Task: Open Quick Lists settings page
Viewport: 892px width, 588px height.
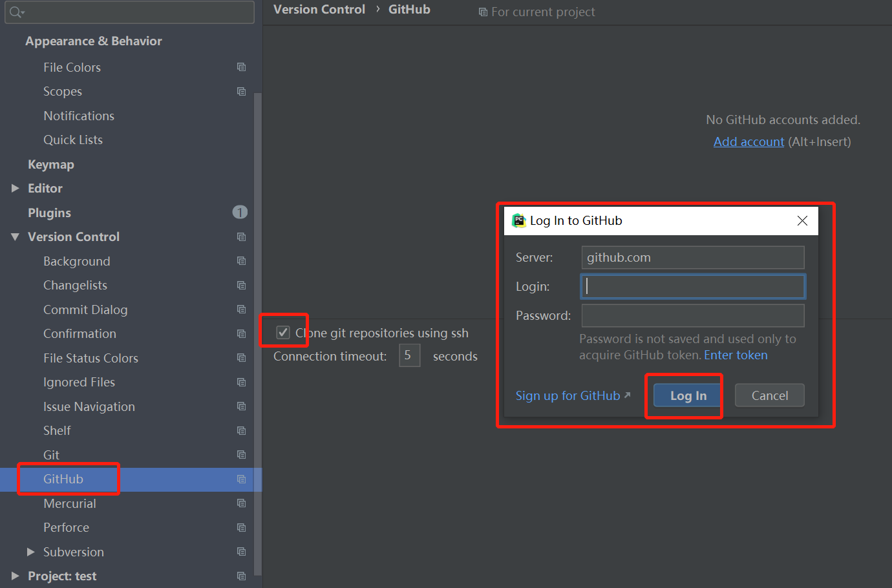Action: pos(73,140)
